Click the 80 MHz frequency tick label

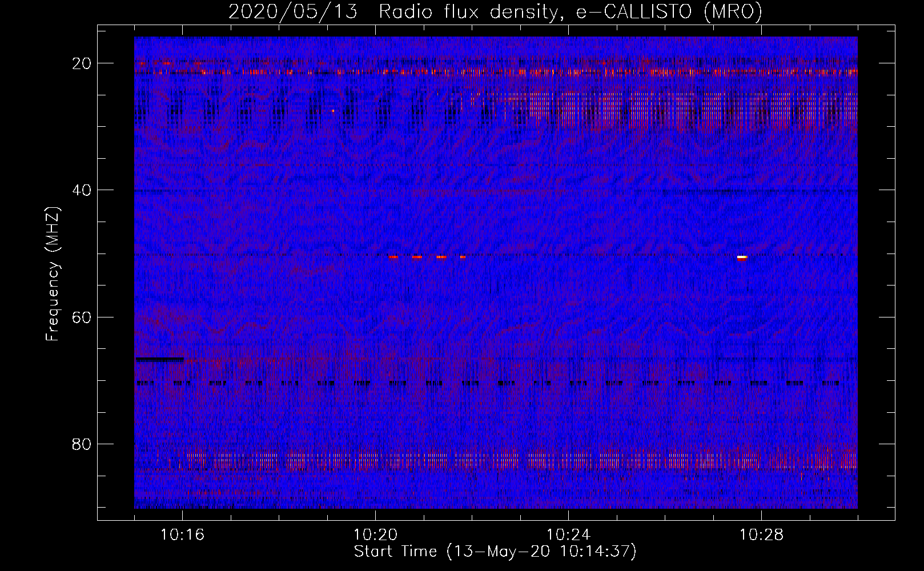point(82,444)
